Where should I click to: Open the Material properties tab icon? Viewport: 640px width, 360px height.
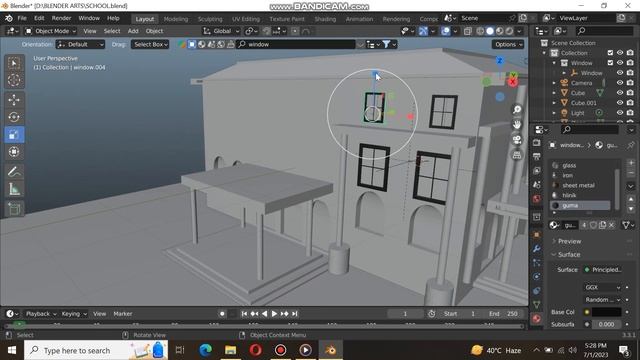point(537,319)
